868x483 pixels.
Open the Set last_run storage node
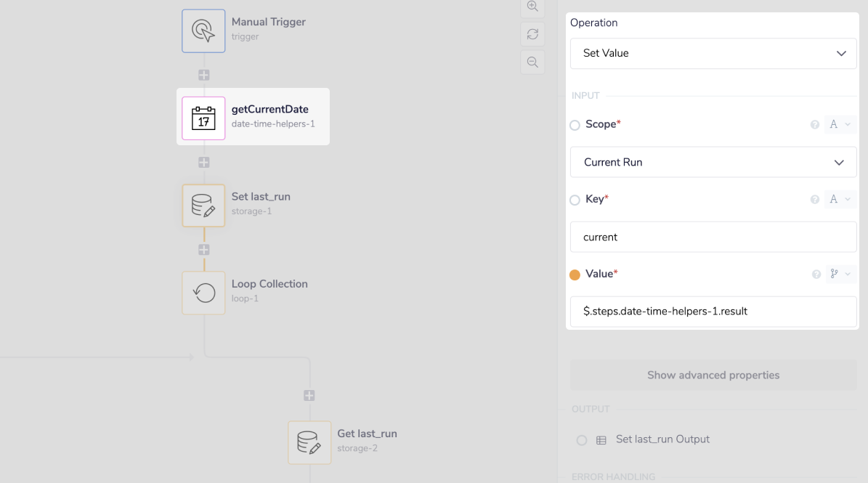[x=203, y=206]
